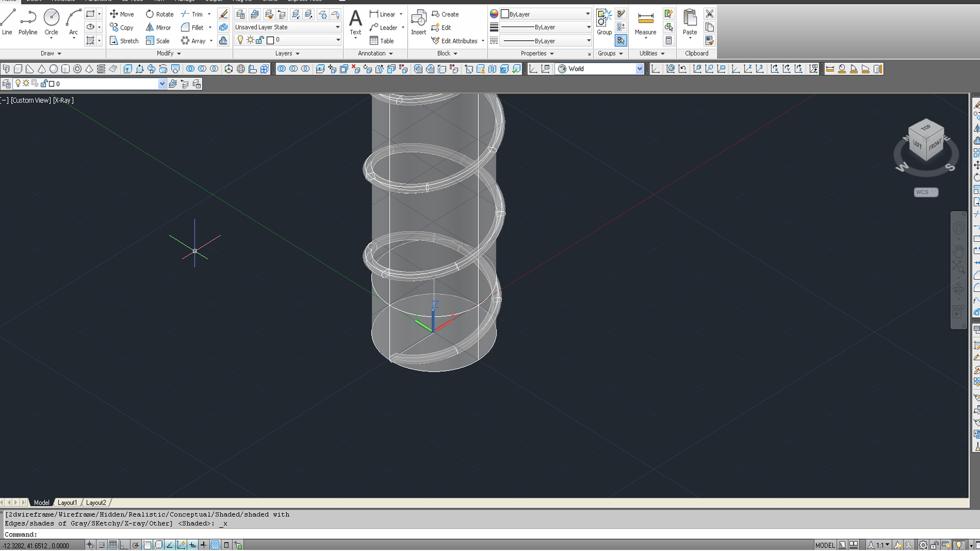Click the Measure utility icon
Image resolution: width=980 pixels, height=551 pixels.
point(645,22)
